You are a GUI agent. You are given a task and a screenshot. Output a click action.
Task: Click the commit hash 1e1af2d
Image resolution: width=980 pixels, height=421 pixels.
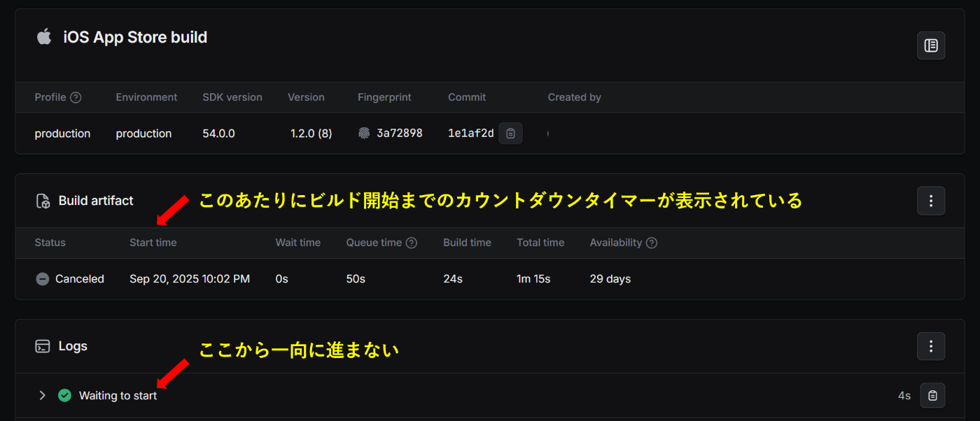470,133
